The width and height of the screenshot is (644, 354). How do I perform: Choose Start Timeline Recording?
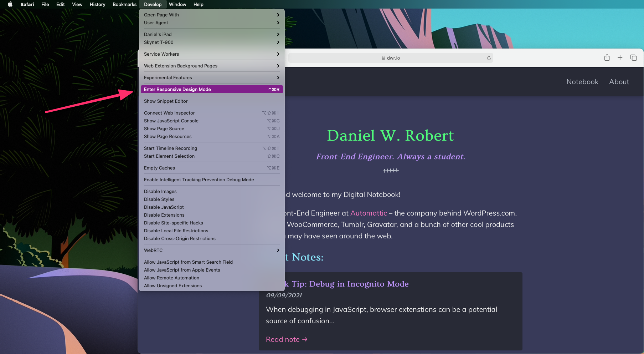[x=212, y=148]
